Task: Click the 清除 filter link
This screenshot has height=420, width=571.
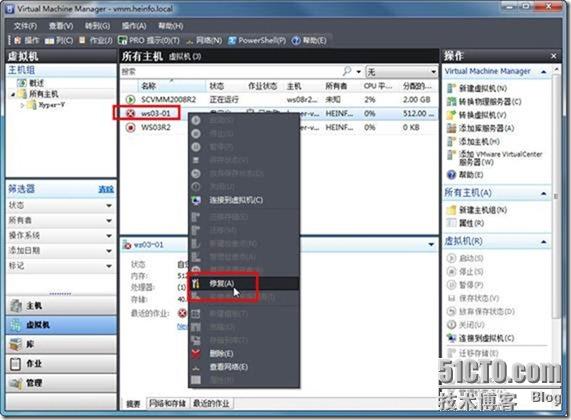Action: tap(106, 189)
